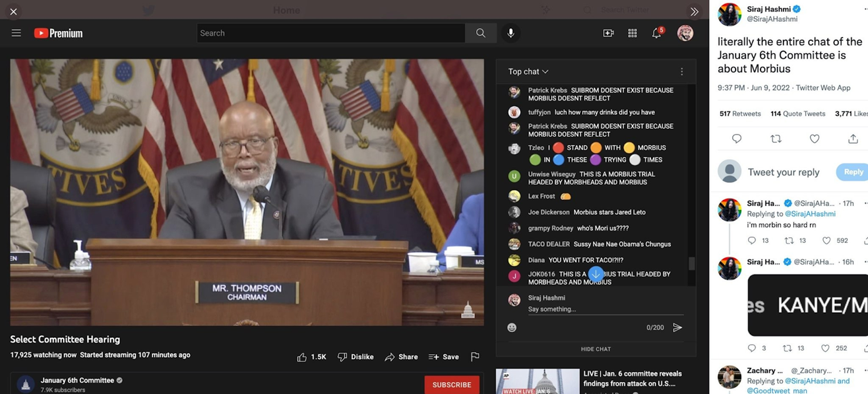Click the live video player

247,192
